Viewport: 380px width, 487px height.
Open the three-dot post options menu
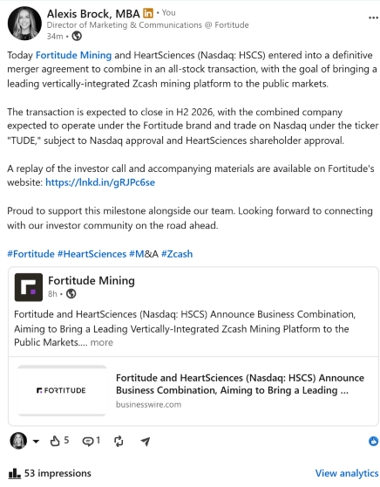pos(373,18)
